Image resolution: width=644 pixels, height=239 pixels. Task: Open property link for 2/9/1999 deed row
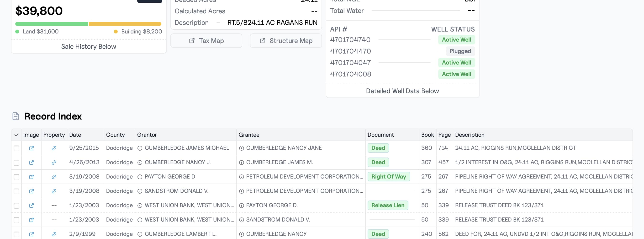[x=54, y=234]
